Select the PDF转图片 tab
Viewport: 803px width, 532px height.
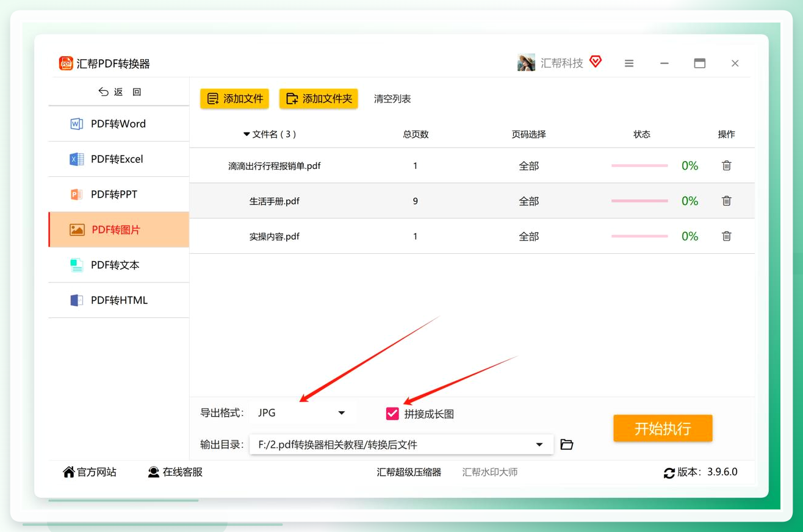[119, 230]
